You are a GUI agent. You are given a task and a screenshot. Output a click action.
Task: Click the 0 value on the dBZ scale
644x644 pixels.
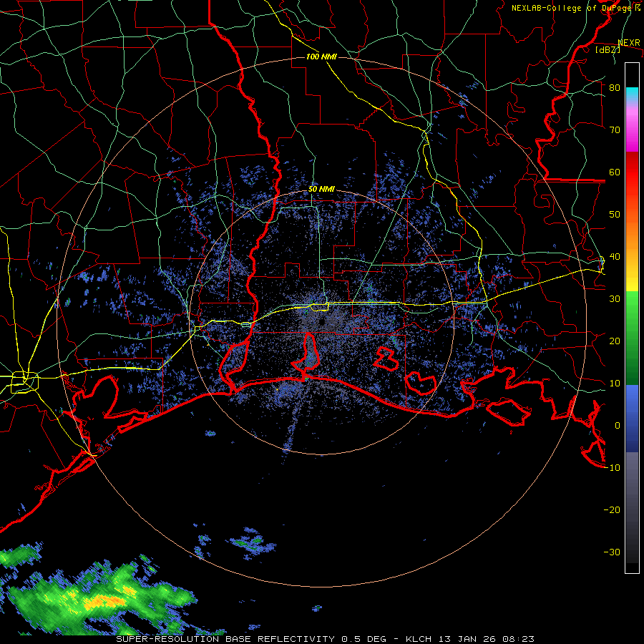pyautogui.click(x=618, y=426)
